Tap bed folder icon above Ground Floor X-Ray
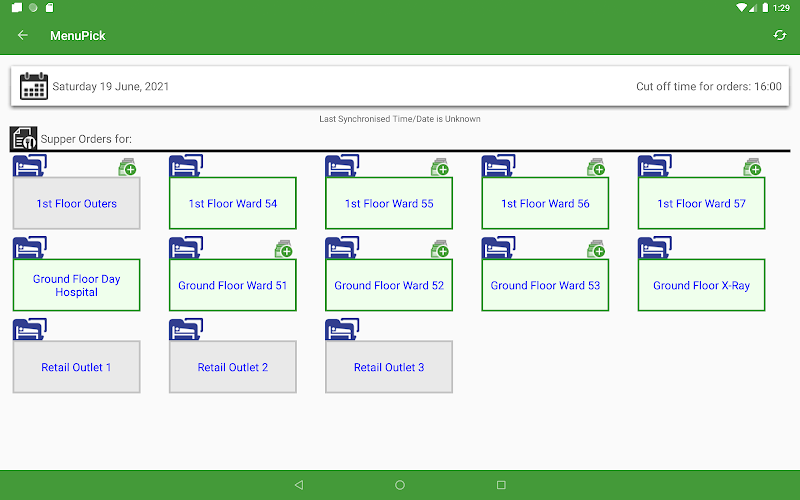The image size is (800, 500). [655, 247]
